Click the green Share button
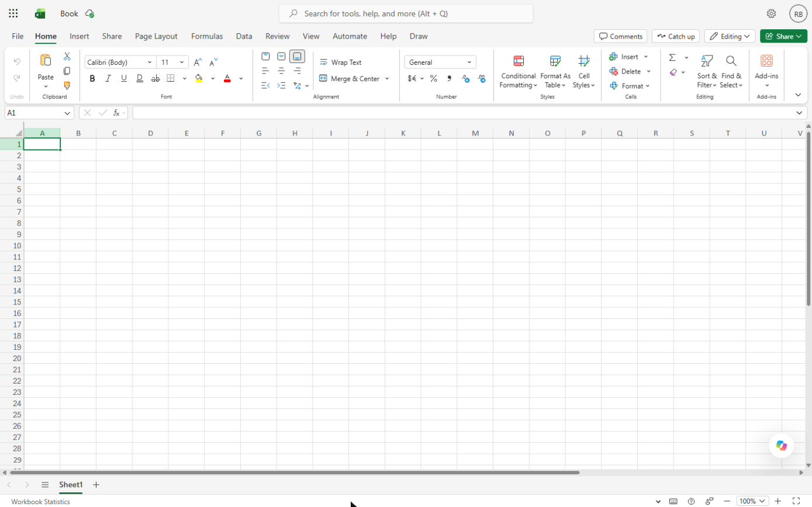Viewport: 812px width, 507px height. coord(783,36)
